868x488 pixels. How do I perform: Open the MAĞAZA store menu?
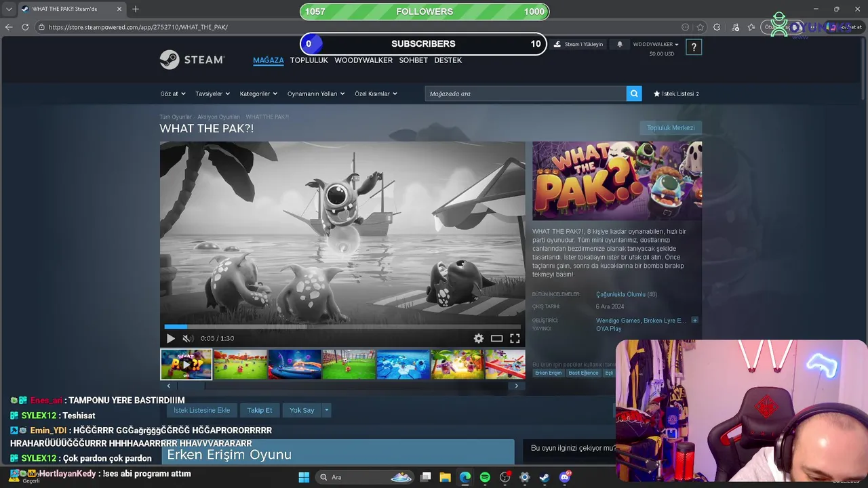pyautogui.click(x=269, y=60)
